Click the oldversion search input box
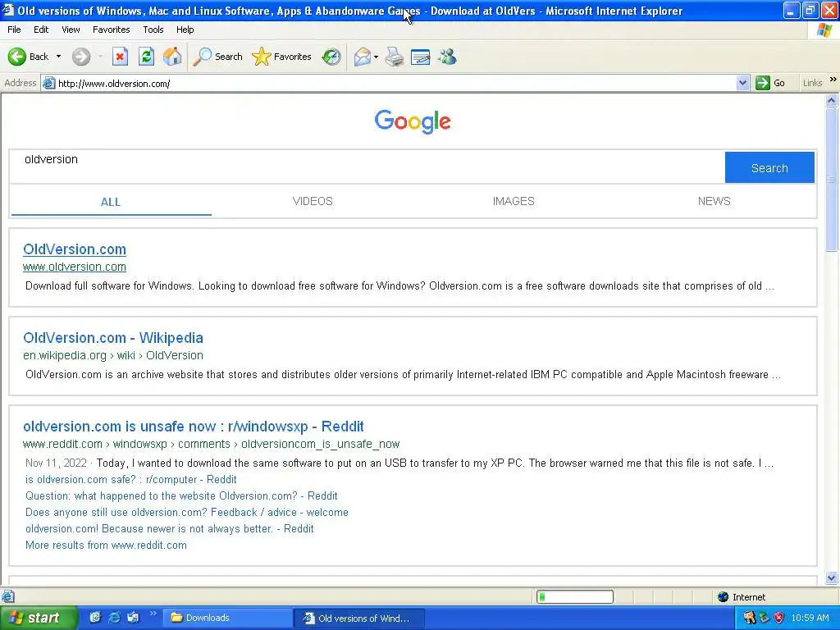The width and height of the screenshot is (840, 630). pos(367,167)
